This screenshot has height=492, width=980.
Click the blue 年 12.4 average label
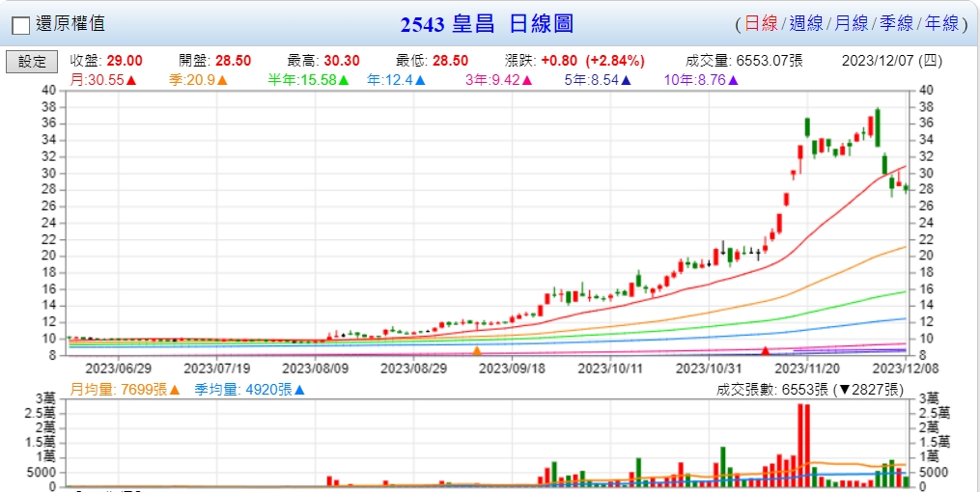(x=396, y=80)
